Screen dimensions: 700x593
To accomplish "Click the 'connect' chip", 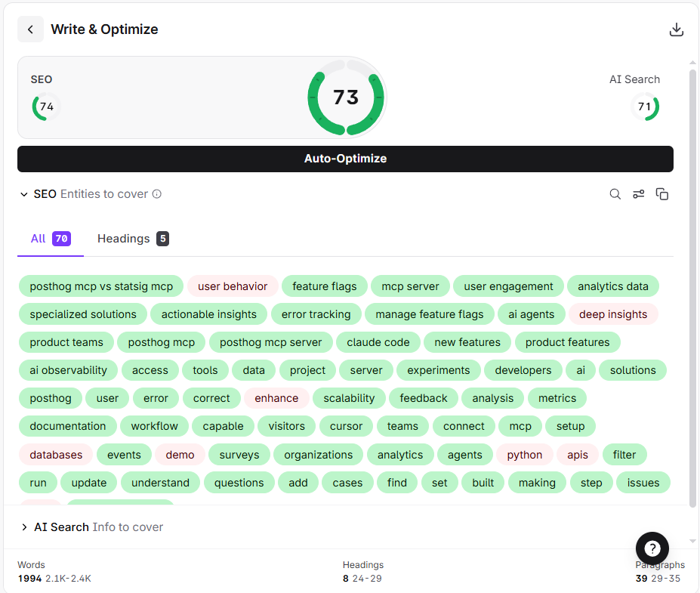I will [464, 427].
